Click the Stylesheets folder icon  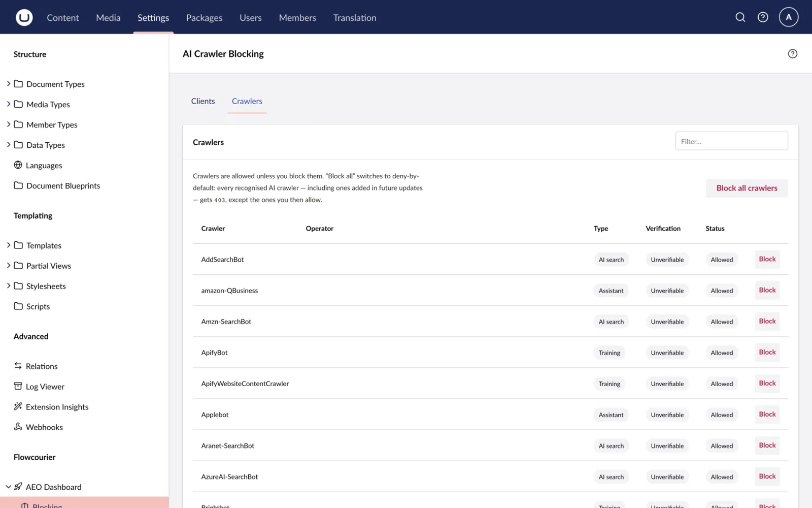tap(18, 286)
